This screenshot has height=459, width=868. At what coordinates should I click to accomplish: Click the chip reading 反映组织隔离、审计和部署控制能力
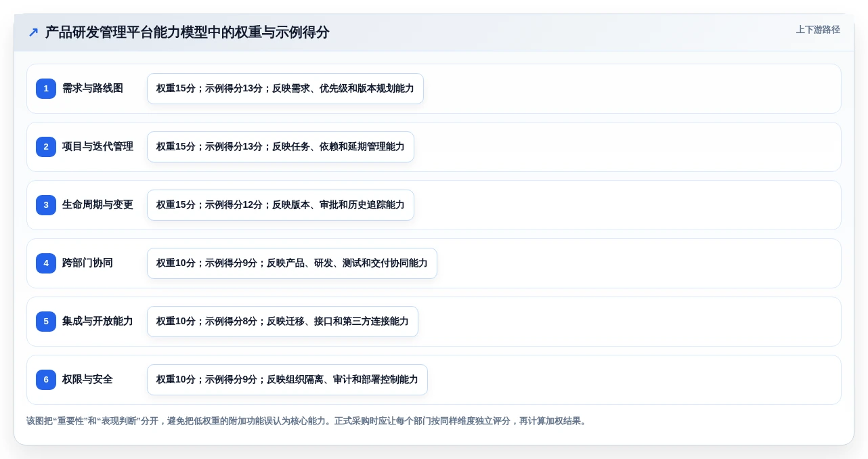287,380
